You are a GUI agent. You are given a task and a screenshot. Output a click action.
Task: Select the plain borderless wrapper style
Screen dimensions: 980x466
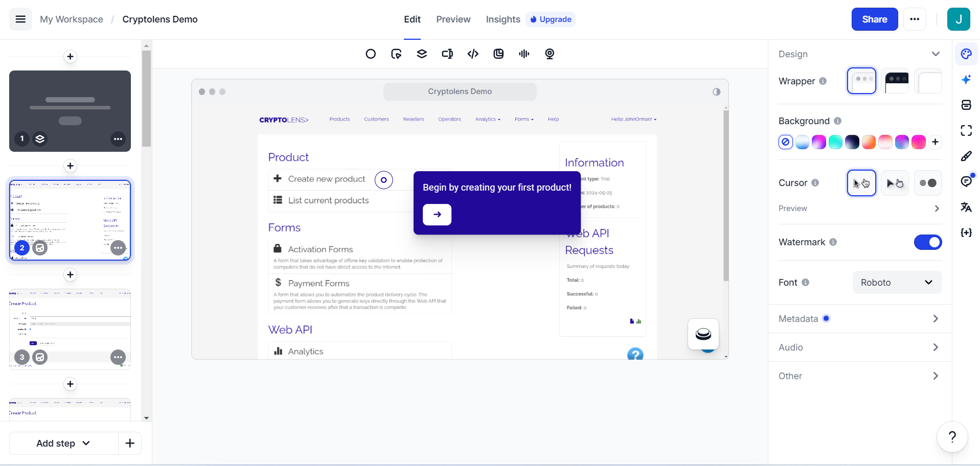pyautogui.click(x=928, y=81)
